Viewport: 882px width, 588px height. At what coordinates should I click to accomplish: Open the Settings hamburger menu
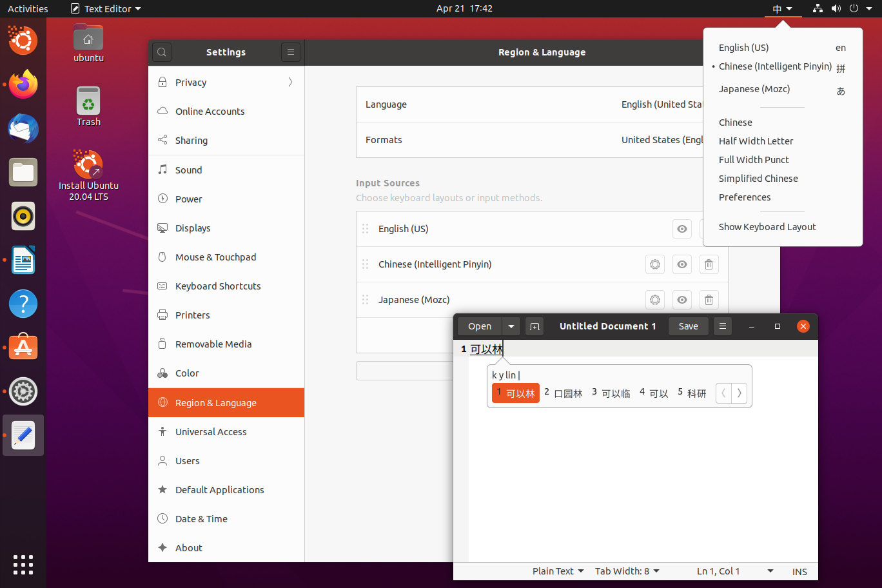click(x=291, y=52)
